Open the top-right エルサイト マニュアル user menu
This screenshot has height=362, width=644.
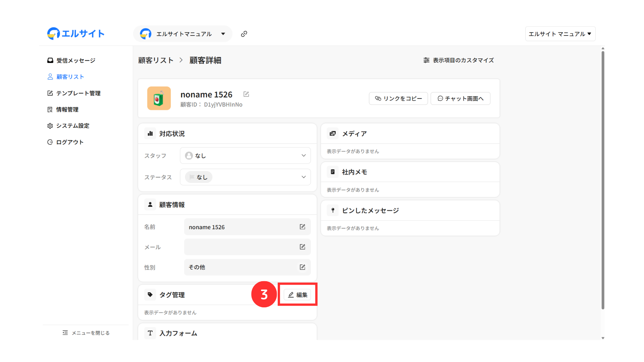[x=560, y=34]
